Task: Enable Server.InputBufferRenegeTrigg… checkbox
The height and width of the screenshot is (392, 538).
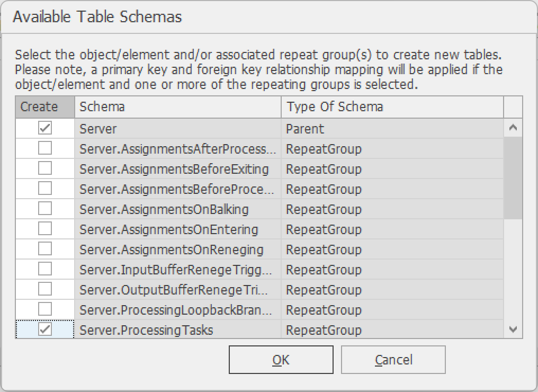Action: click(45, 270)
